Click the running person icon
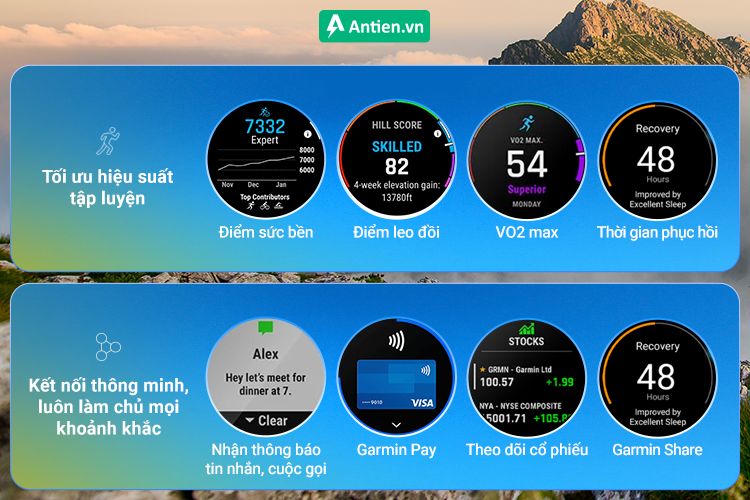750x500 pixels. point(107,141)
